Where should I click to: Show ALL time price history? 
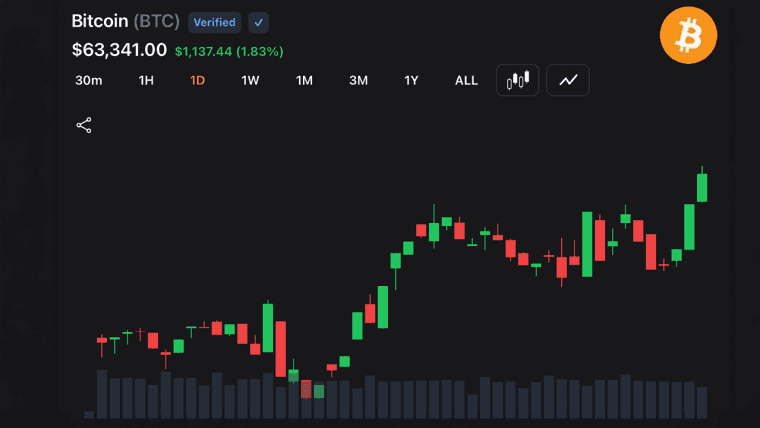tap(466, 80)
